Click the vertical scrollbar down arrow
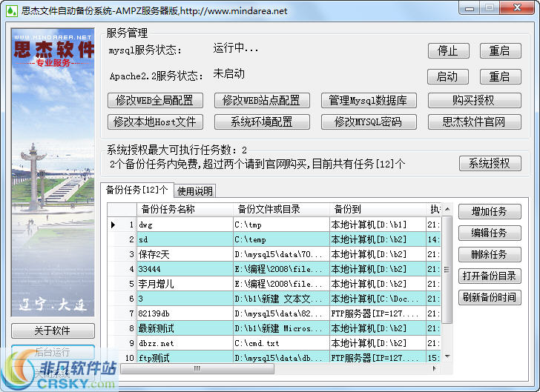Screen dimensions: 540x392 pyautogui.click(x=447, y=356)
